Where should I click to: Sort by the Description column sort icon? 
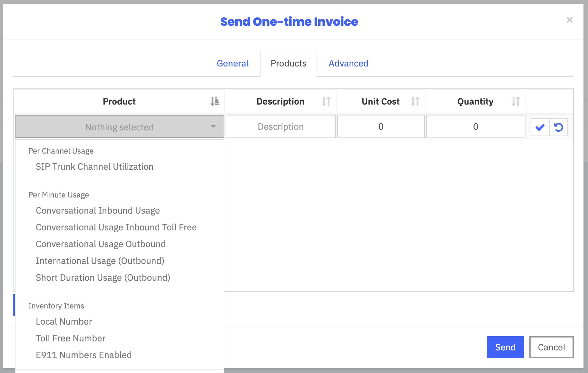pos(326,101)
